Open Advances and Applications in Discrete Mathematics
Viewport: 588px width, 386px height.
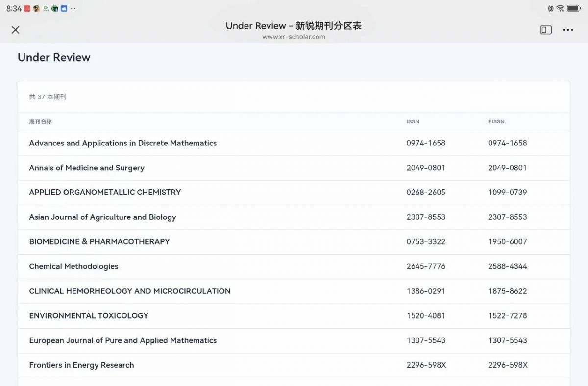[x=122, y=143]
